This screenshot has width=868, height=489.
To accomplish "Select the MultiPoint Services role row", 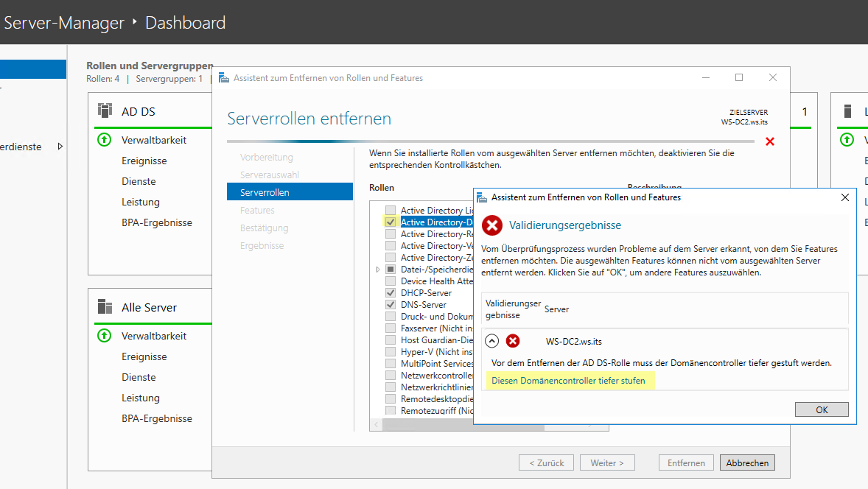I will [x=437, y=363].
